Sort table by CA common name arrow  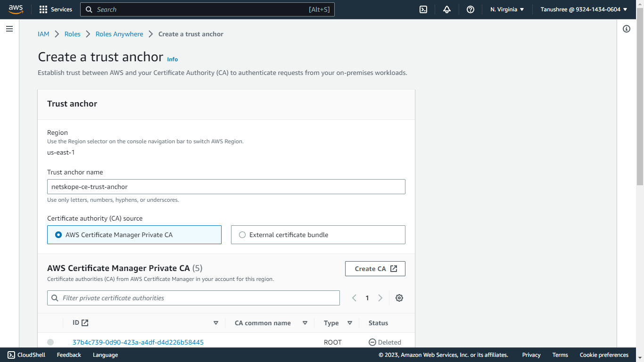305,323
